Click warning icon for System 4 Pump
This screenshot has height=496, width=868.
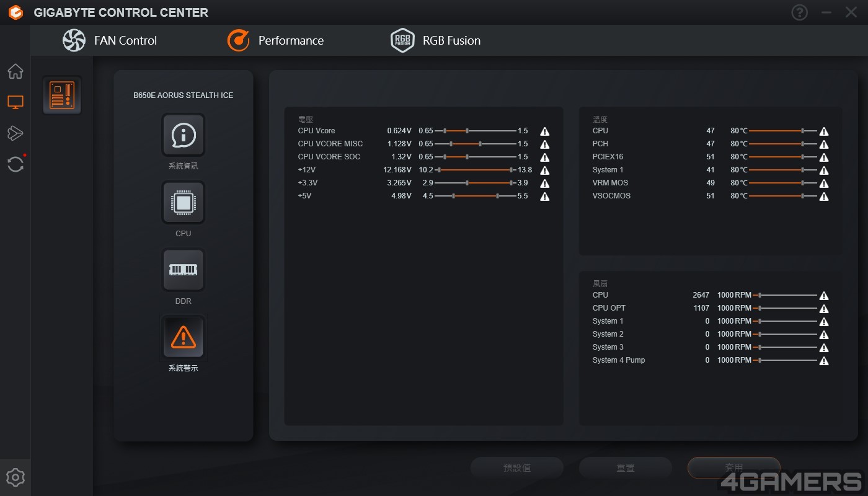point(824,361)
